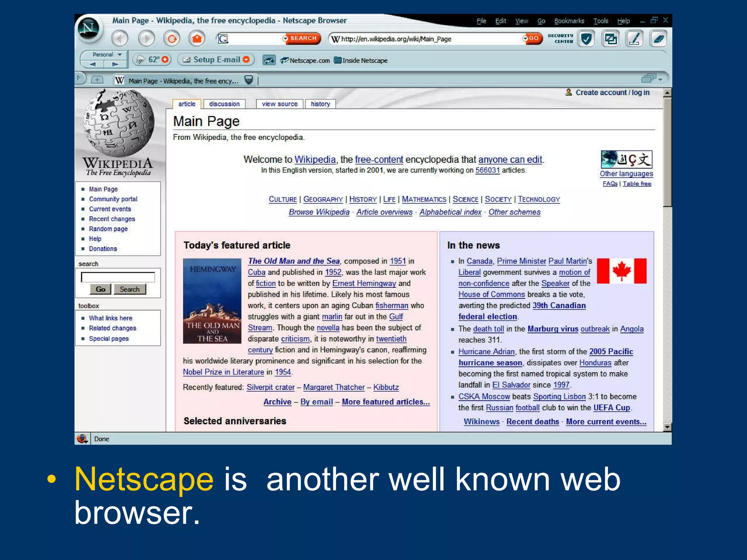Viewport: 747px width, 560px height.
Task: Click the scrollbar down arrow
Action: coord(667,427)
